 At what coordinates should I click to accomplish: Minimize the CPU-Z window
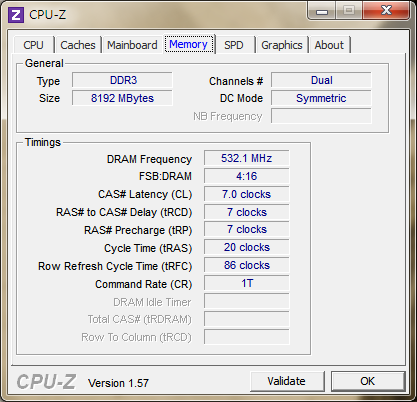321,11
